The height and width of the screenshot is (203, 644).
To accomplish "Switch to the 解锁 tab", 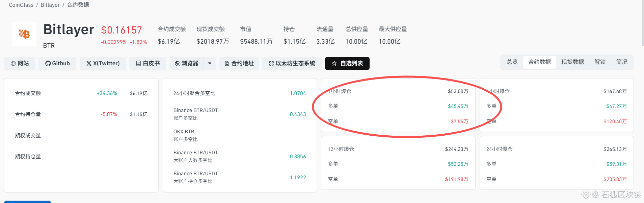I will point(600,62).
